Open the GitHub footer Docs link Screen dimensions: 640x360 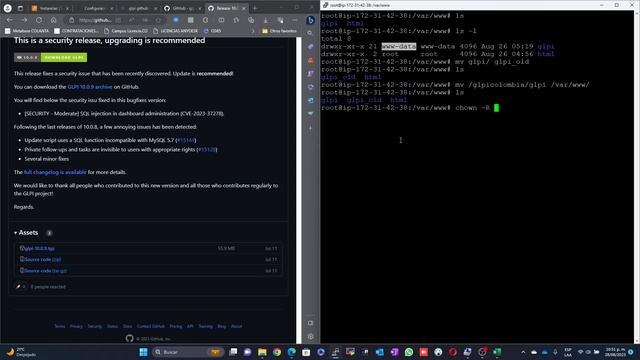click(x=127, y=327)
